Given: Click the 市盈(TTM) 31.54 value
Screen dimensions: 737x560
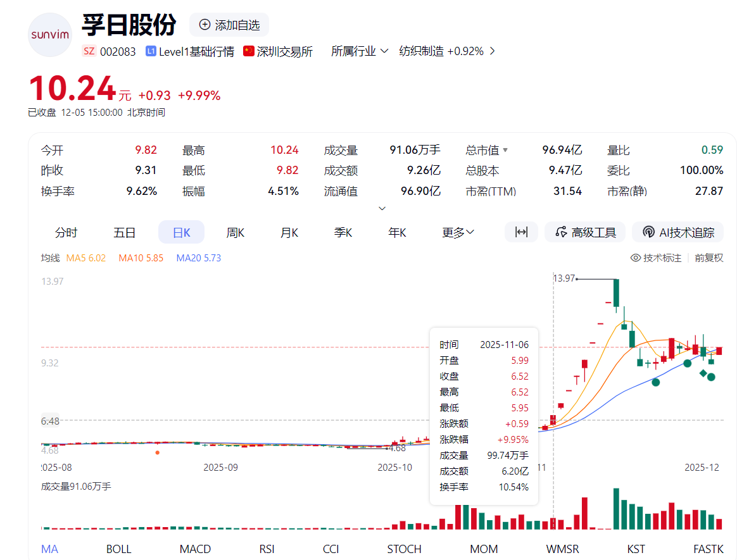Looking at the screenshot, I should (567, 191).
